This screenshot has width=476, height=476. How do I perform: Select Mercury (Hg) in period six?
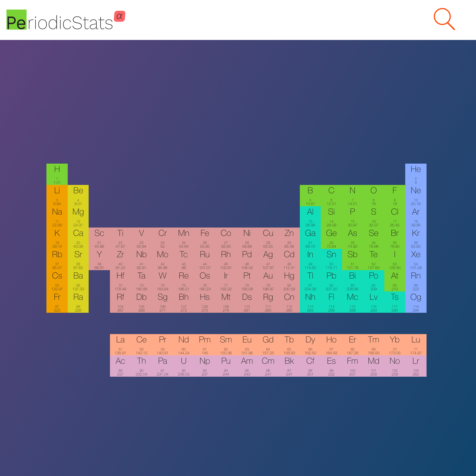289,280
